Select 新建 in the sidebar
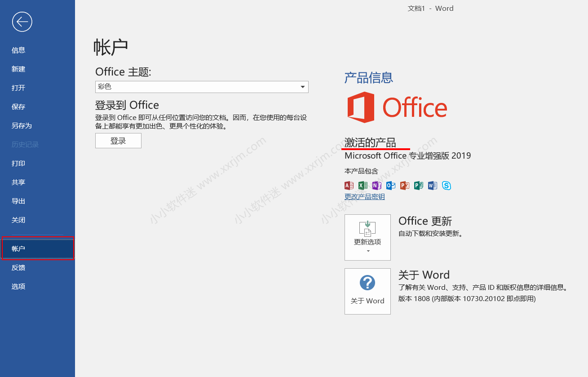The image size is (588, 377). [x=37, y=69]
